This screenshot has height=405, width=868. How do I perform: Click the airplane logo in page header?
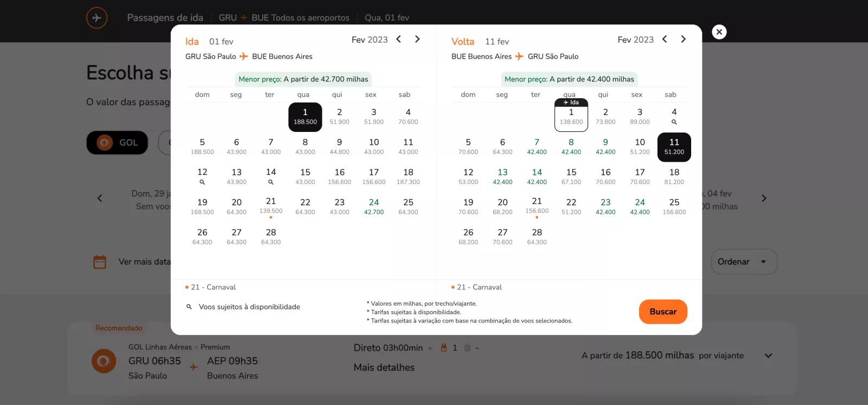(x=97, y=17)
